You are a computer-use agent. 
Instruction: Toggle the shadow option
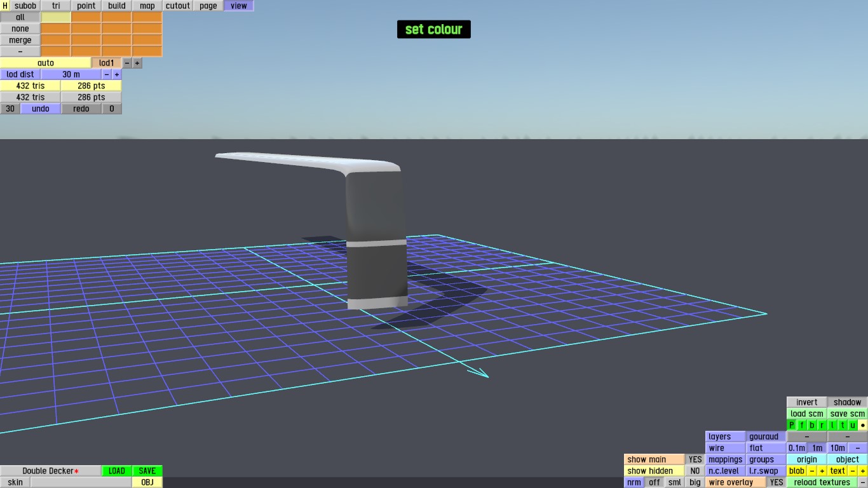[848, 402]
